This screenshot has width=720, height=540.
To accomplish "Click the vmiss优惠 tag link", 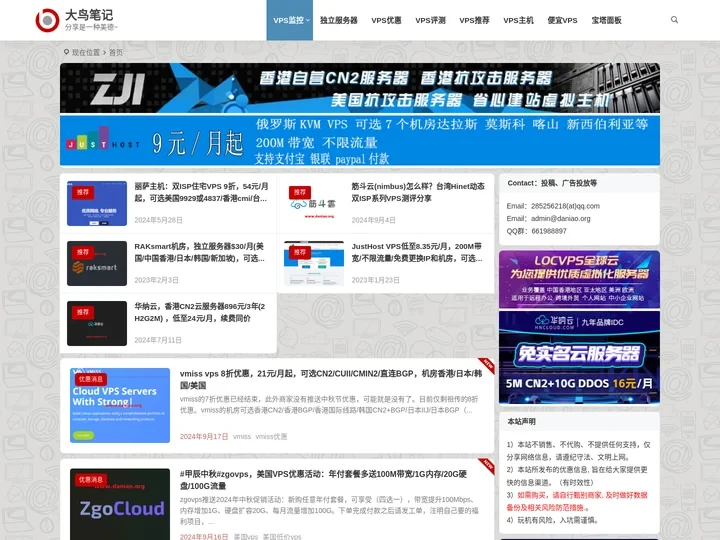I will pyautogui.click(x=271, y=437).
